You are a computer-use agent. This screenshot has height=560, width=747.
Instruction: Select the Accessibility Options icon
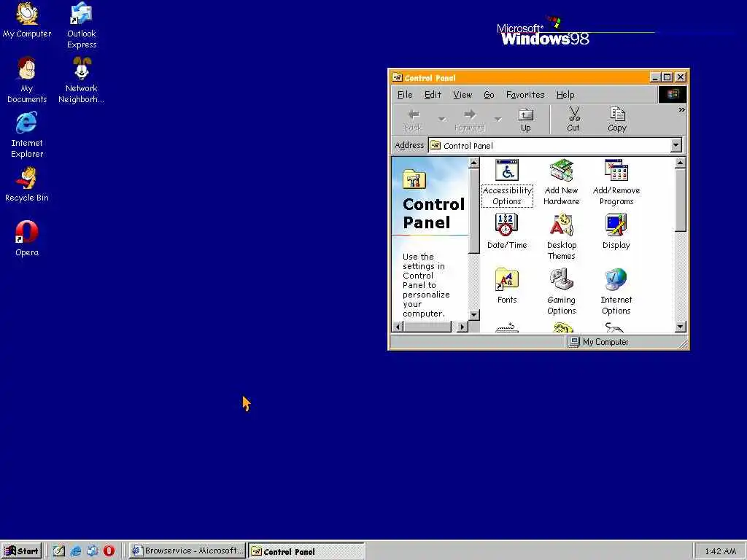pos(507,182)
